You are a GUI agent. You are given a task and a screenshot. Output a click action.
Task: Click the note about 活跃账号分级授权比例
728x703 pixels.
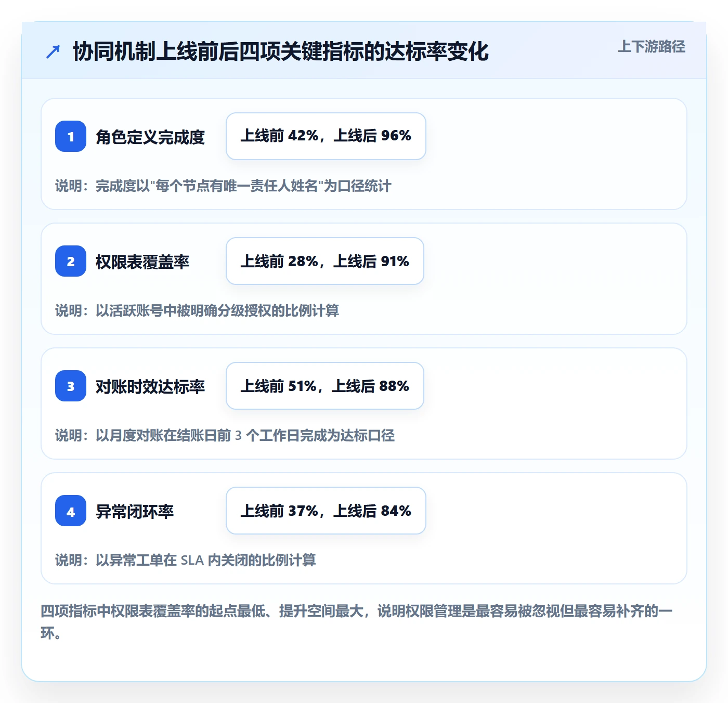pyautogui.click(x=197, y=310)
